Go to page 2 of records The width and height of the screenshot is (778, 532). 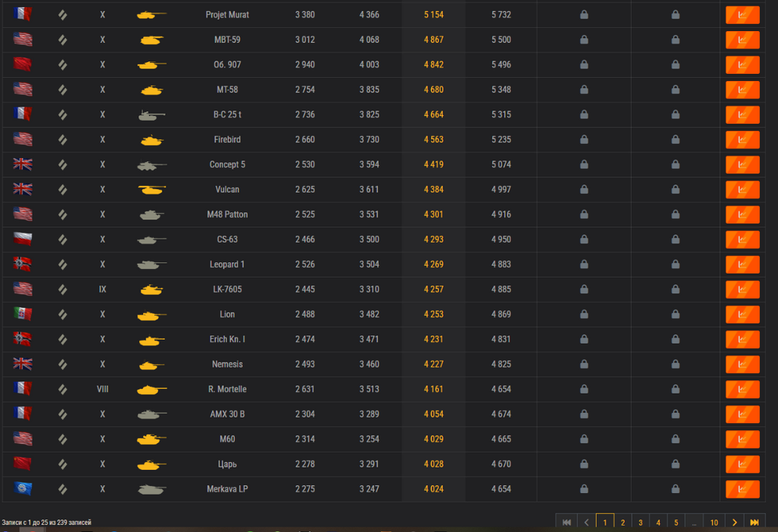[x=622, y=523]
